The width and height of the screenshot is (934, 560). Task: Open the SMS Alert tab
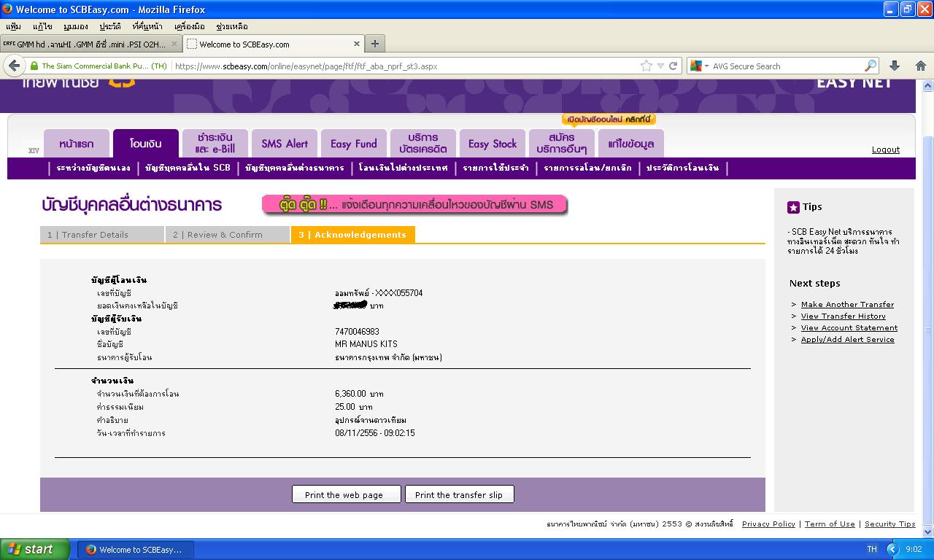(x=285, y=144)
